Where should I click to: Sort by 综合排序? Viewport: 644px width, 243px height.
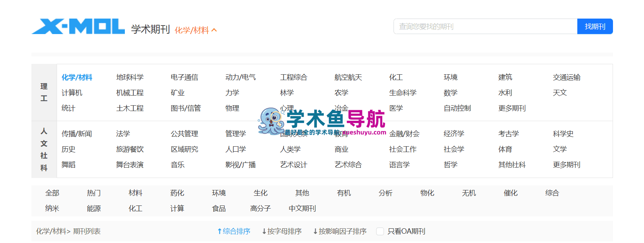pos(234,231)
